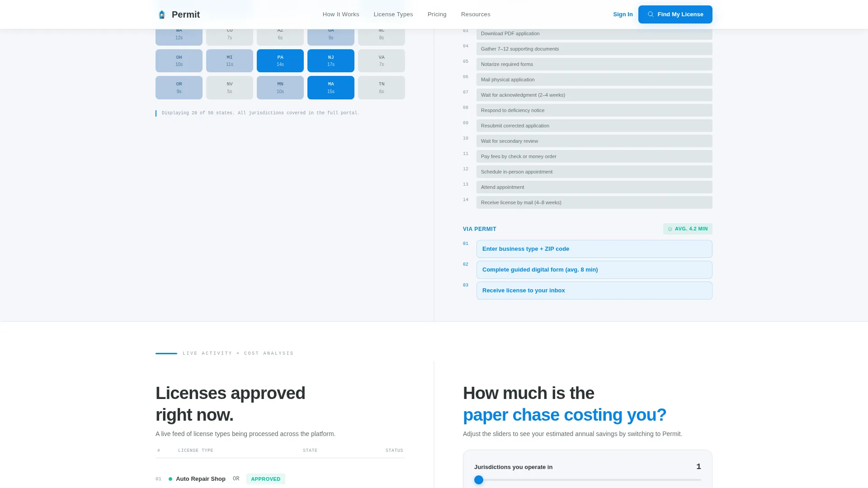The height and width of the screenshot is (488, 868).
Task: Click the jurisdictions value '1'
Action: coord(698,467)
